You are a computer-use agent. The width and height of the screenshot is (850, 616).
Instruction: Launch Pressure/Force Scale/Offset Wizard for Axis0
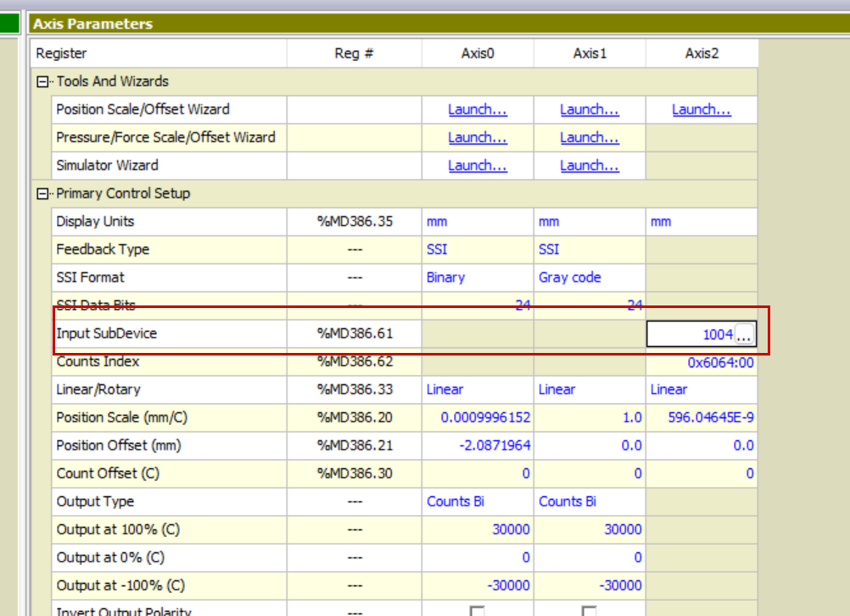click(477, 137)
